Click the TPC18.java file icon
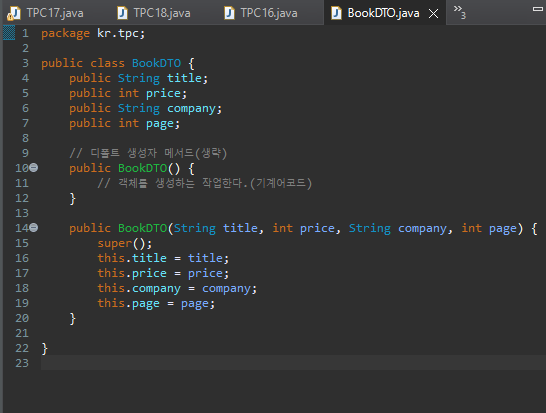The height and width of the screenshot is (413, 546). click(122, 13)
